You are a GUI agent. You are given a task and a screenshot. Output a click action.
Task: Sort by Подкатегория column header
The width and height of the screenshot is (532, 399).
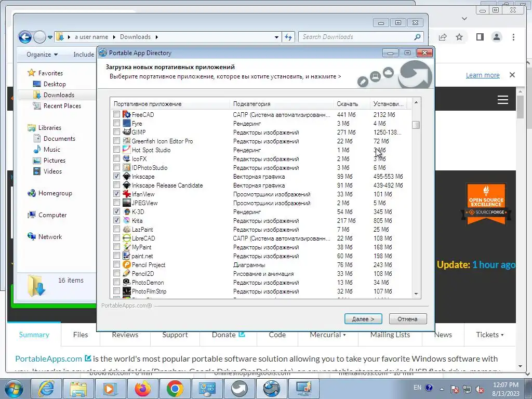pos(282,104)
